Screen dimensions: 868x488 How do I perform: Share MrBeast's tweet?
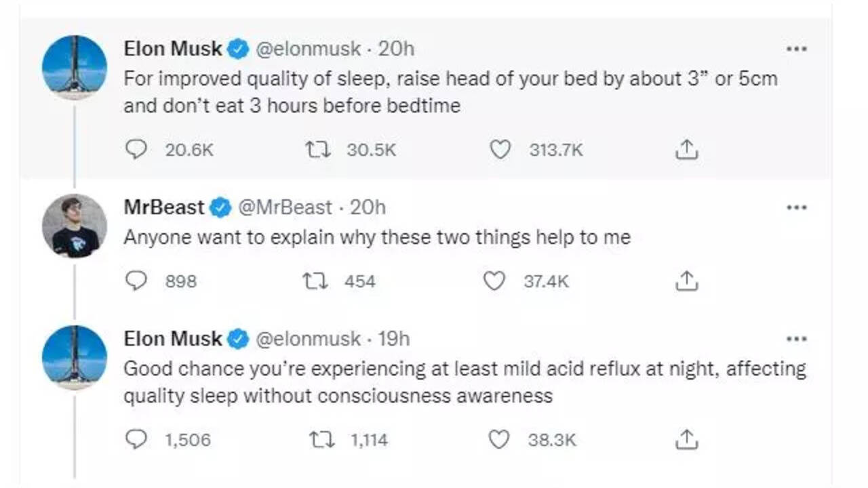[x=687, y=281]
